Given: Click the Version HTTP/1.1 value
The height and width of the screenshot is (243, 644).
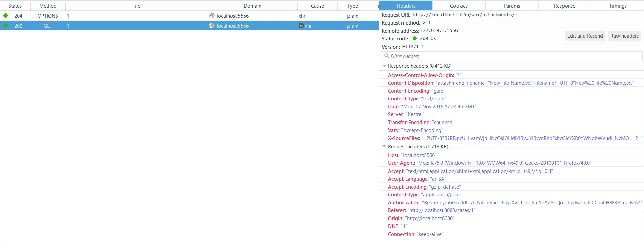Looking at the screenshot, I should 413,47.
